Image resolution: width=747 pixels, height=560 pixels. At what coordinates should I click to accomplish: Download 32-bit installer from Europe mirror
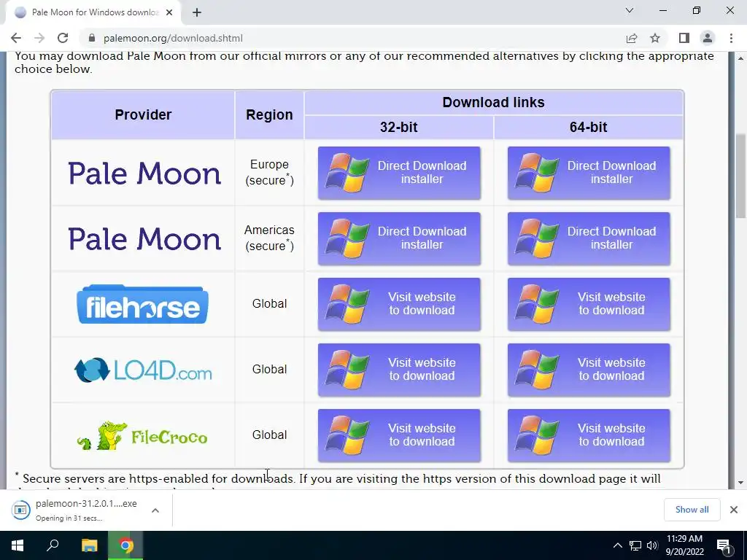399,173
